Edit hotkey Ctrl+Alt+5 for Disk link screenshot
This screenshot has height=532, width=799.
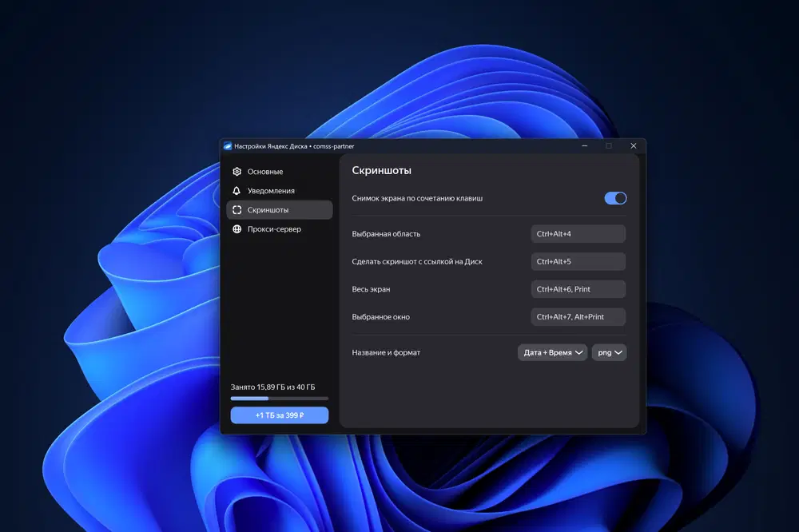(x=578, y=261)
